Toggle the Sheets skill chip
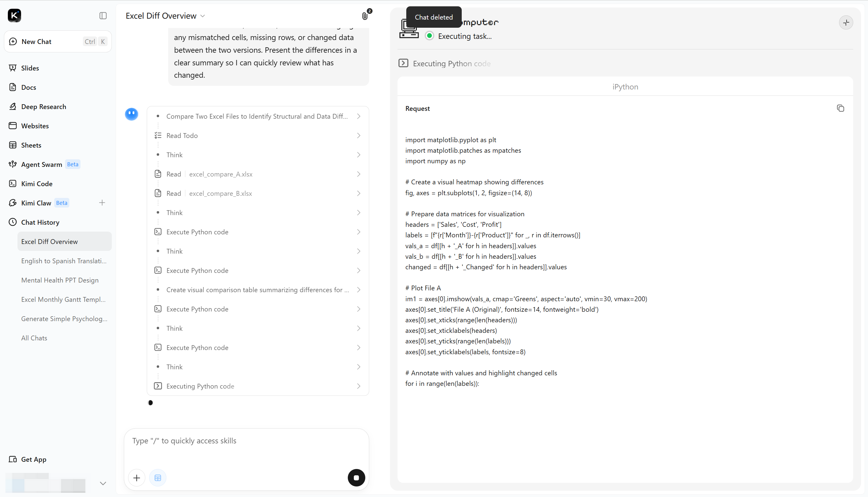868x497 pixels. point(158,477)
